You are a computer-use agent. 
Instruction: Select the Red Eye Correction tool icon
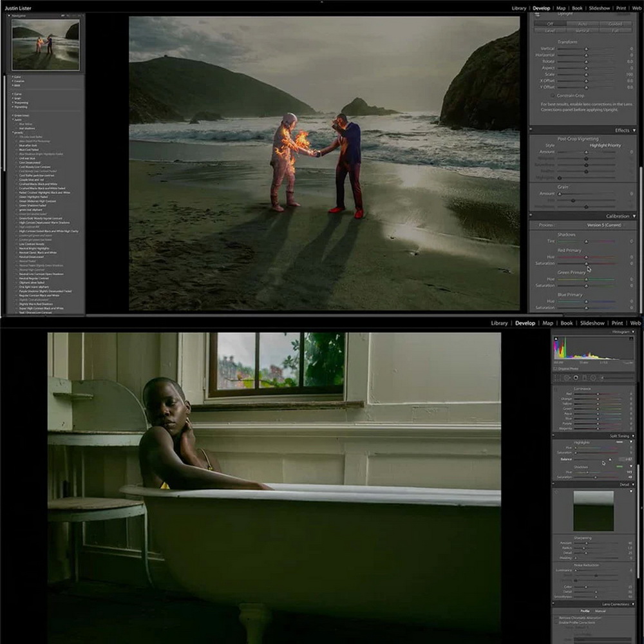576,378
